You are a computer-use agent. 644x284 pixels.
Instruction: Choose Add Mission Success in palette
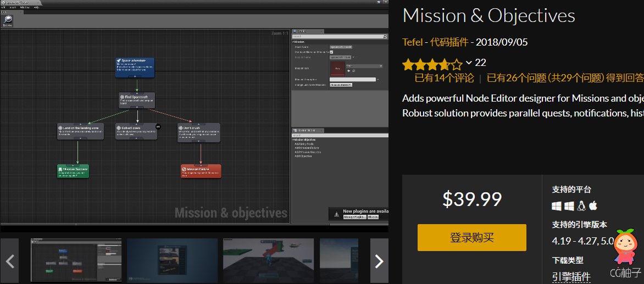pyautogui.click(x=308, y=152)
